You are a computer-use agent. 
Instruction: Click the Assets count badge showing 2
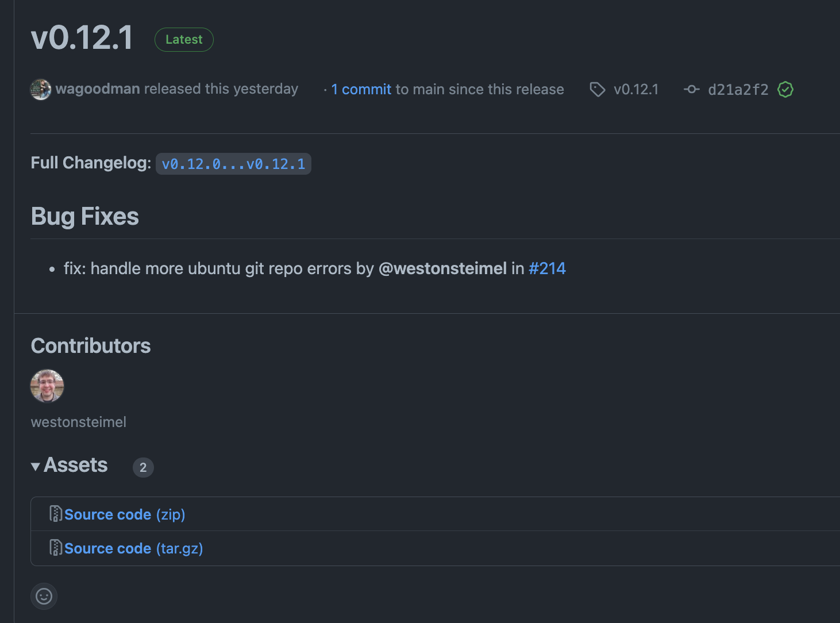pos(143,467)
